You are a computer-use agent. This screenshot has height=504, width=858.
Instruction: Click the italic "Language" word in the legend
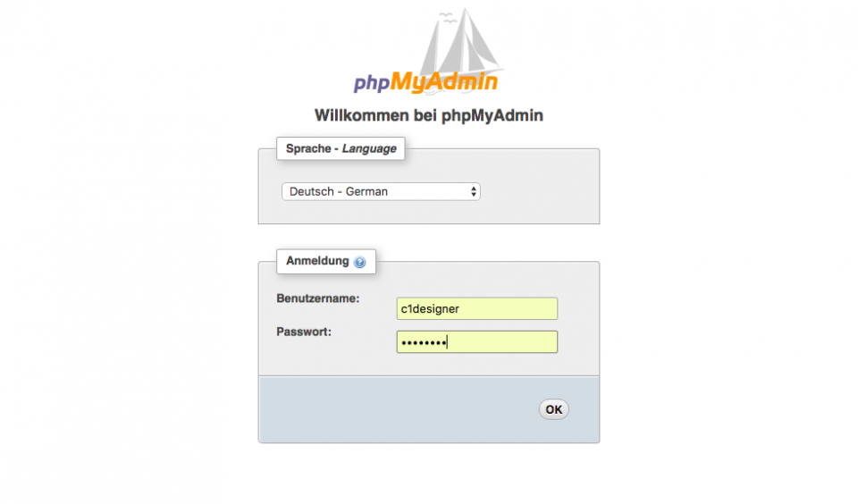pyautogui.click(x=369, y=148)
